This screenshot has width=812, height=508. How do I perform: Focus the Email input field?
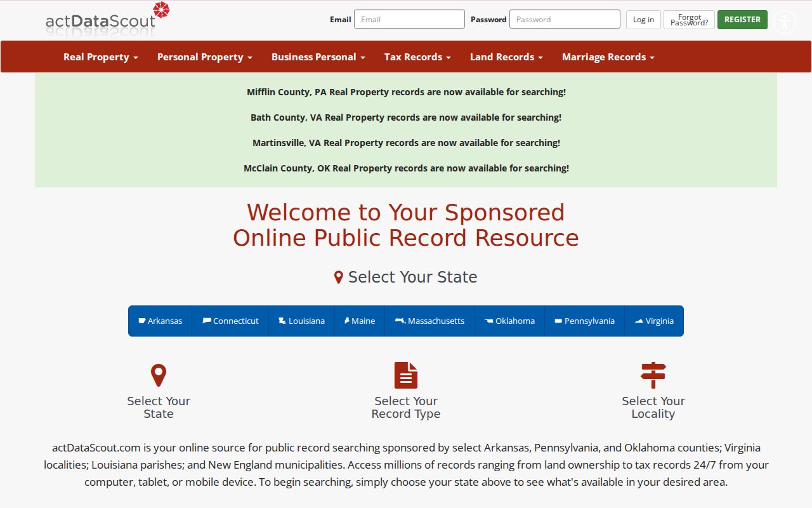point(409,19)
